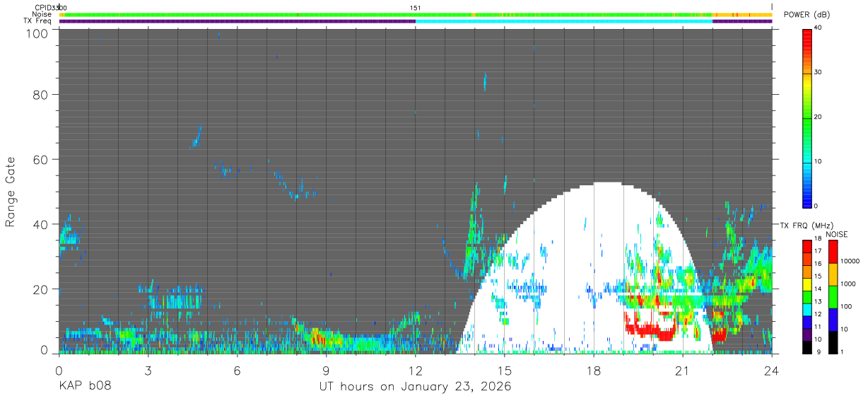
Task: Click the KAP b08 radar beam label
Action: point(85,387)
